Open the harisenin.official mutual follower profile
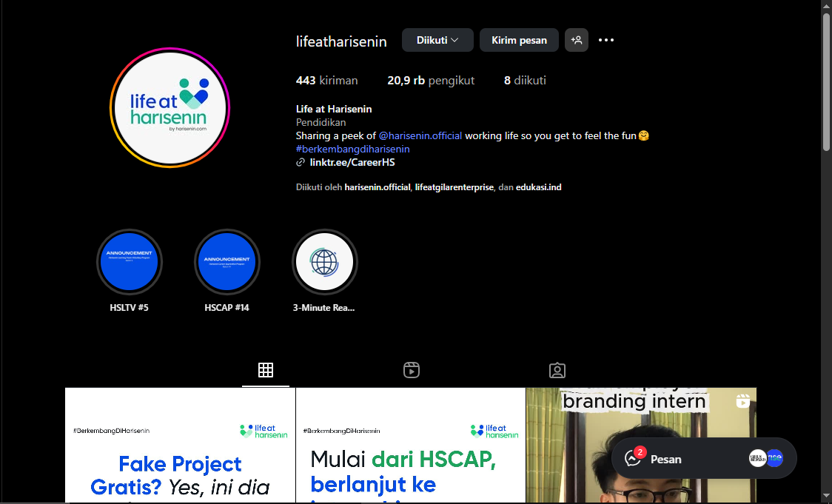 click(378, 187)
